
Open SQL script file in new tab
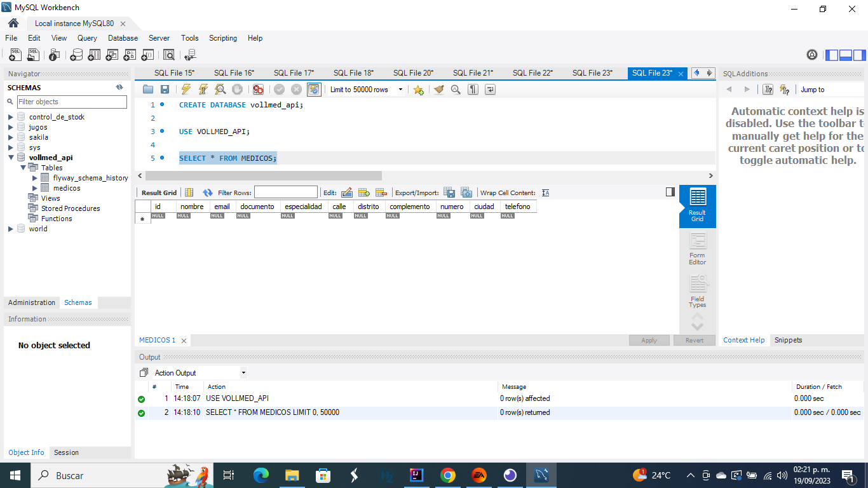click(x=33, y=55)
